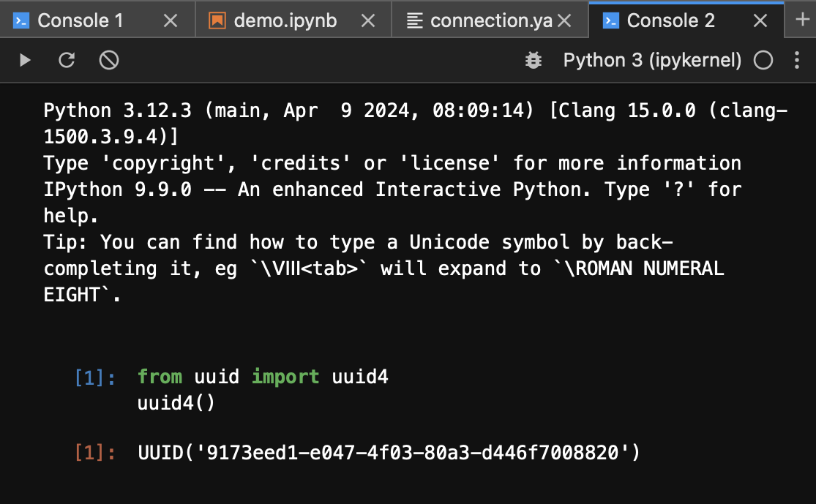816x504 pixels.
Task: Click inside the console code area
Action: (293, 389)
